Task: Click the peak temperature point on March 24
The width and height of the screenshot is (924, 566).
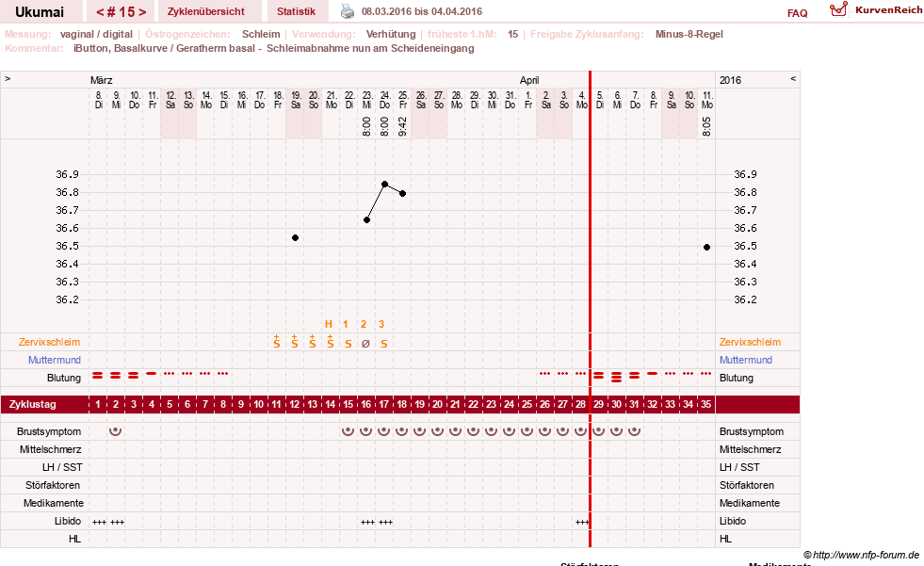Action: pyautogui.click(x=385, y=185)
